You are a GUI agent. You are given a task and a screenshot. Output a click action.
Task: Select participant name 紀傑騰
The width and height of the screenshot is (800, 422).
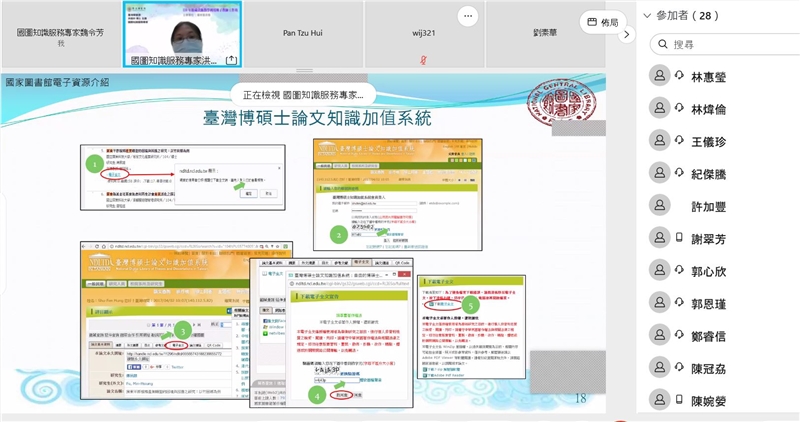point(708,174)
